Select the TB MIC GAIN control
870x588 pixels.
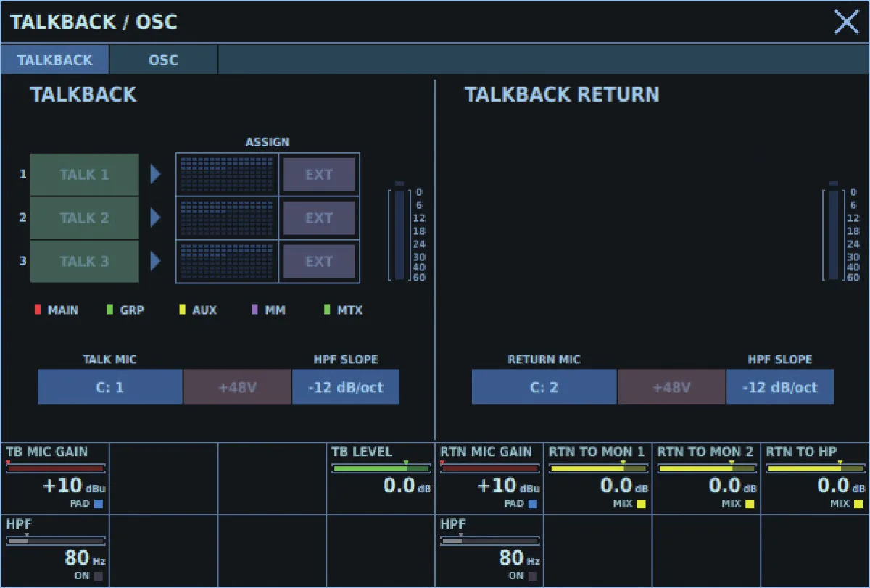click(55, 479)
